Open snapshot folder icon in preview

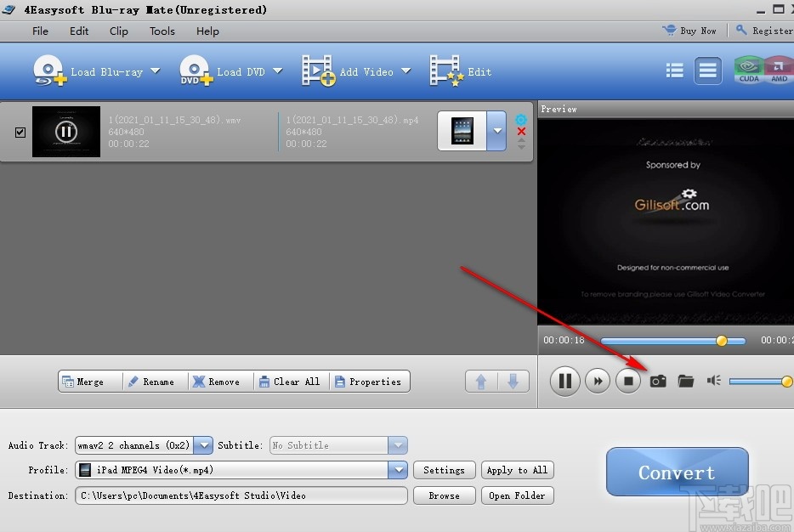click(x=686, y=381)
